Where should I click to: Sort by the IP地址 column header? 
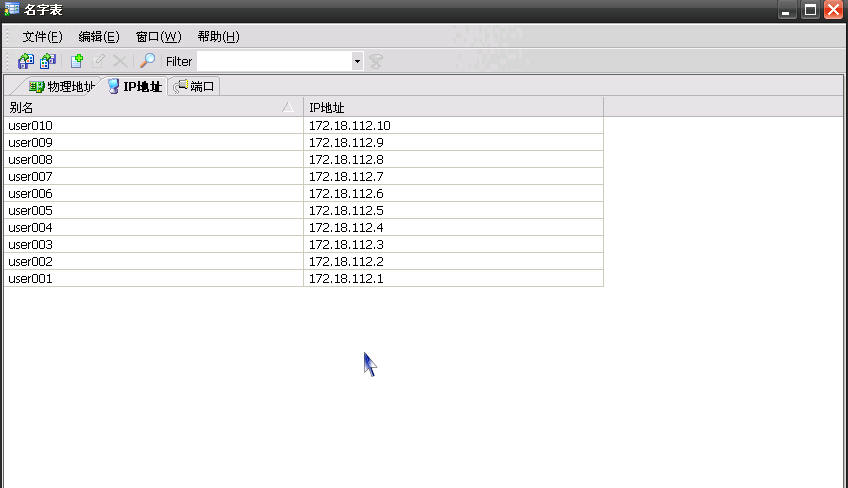(x=453, y=108)
